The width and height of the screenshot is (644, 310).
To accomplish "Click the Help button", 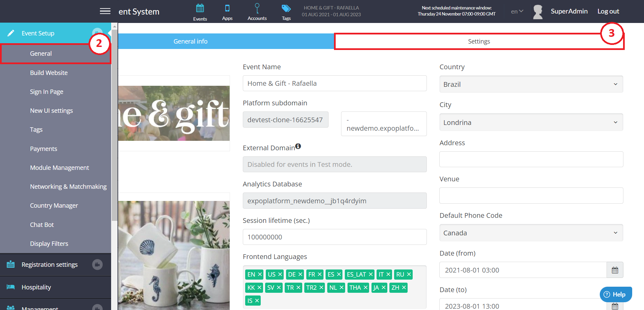I will 616,294.
